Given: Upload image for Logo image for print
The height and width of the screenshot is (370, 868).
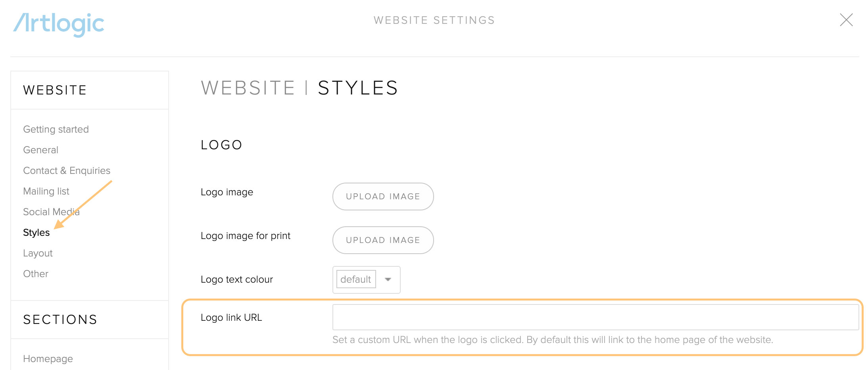Looking at the screenshot, I should coord(383,240).
